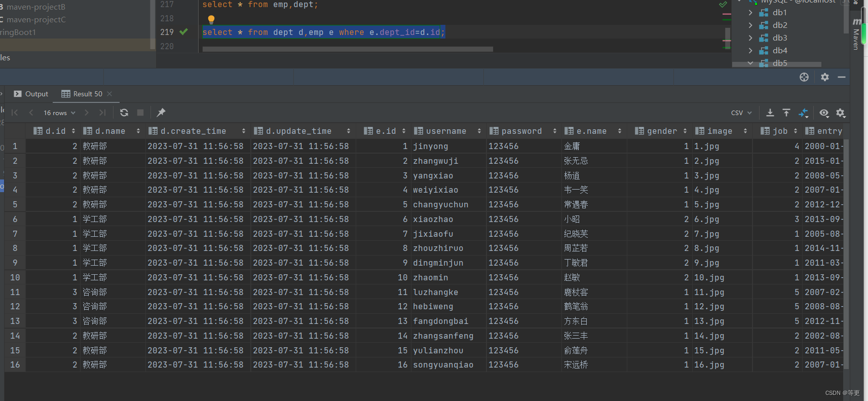Select the 16.jpg image cell
The height and width of the screenshot is (401, 868).
click(722, 364)
